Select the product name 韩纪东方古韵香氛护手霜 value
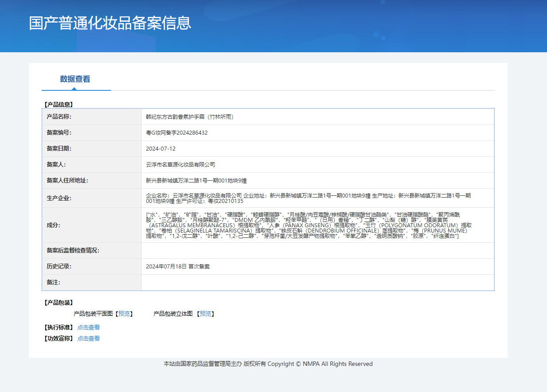Screen dimensions: 547x392 click(x=190, y=117)
